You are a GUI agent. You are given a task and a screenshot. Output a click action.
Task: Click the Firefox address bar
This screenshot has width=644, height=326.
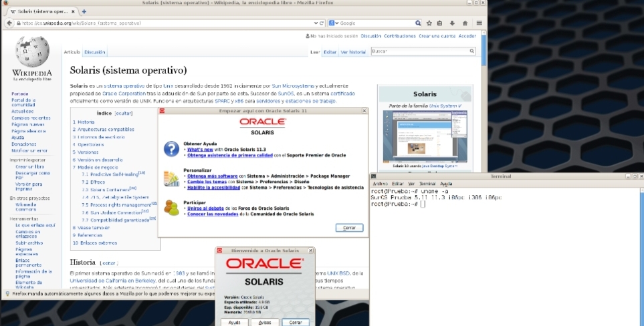pyautogui.click(x=165, y=23)
